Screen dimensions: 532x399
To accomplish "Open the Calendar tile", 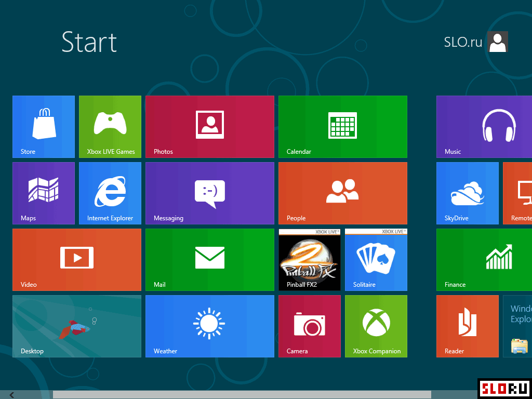I will 343,127.
